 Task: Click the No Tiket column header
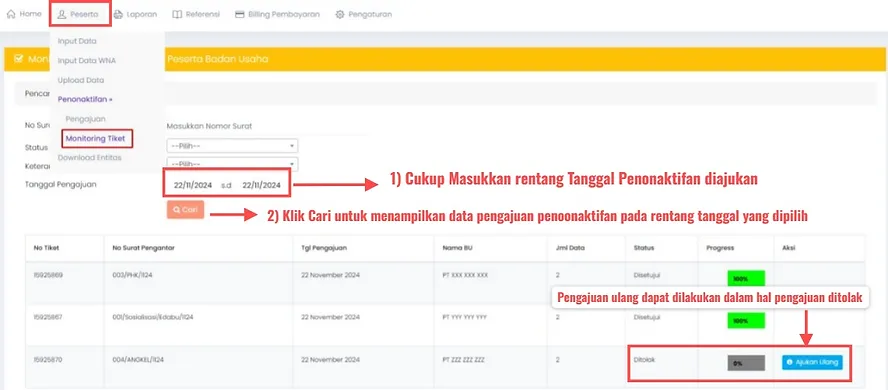[x=46, y=248]
